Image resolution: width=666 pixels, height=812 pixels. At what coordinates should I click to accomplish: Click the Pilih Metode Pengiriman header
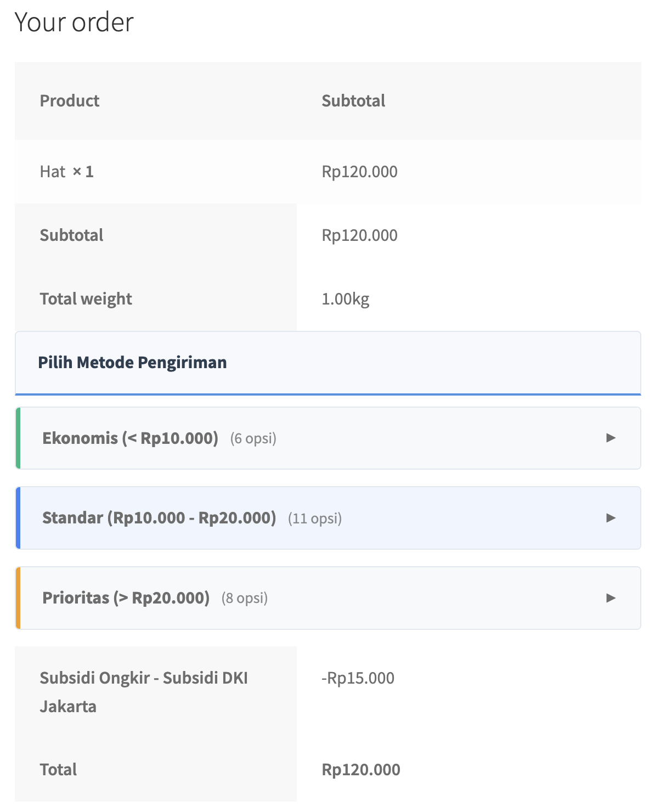(x=132, y=363)
